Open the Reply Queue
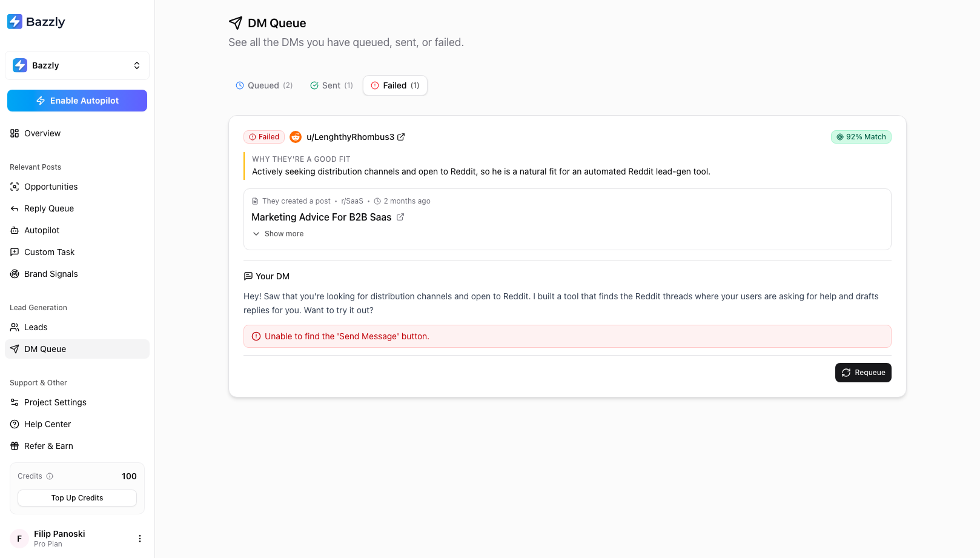 pos(77,208)
